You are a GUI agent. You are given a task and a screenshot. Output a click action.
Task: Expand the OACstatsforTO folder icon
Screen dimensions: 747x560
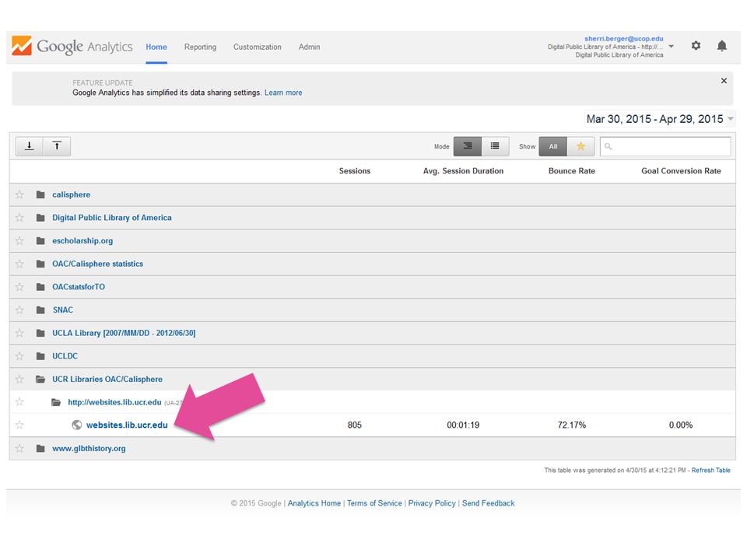(40, 287)
